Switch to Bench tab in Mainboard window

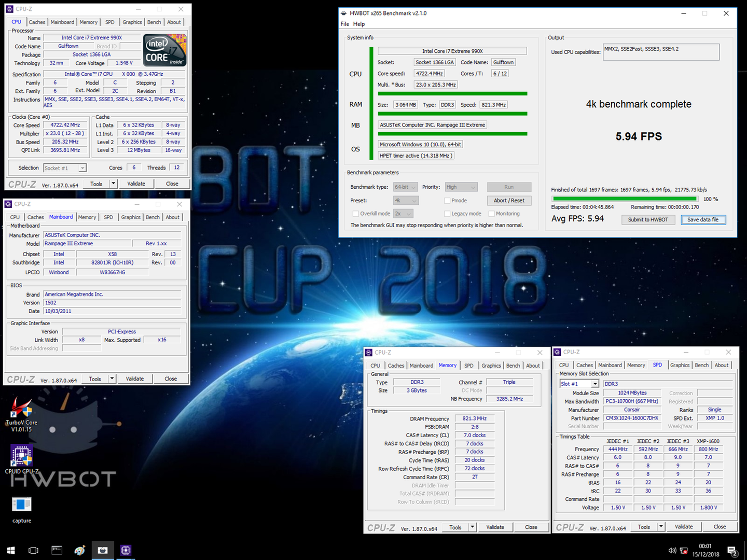click(x=153, y=217)
